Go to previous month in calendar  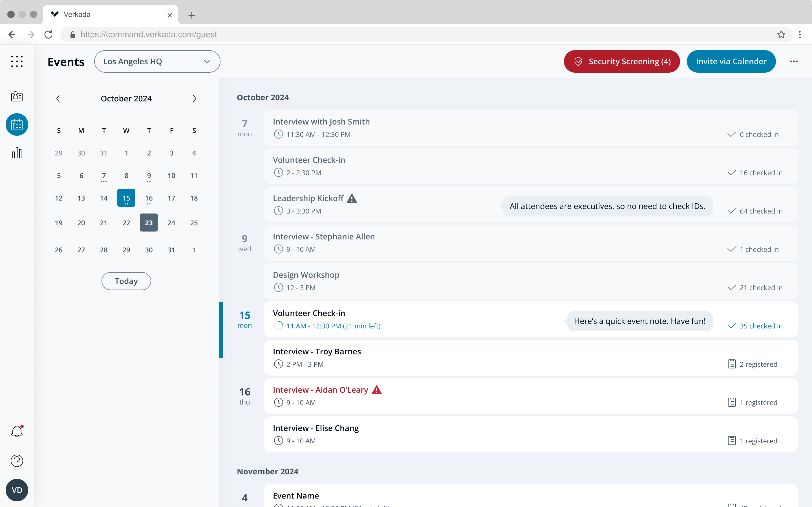(58, 99)
